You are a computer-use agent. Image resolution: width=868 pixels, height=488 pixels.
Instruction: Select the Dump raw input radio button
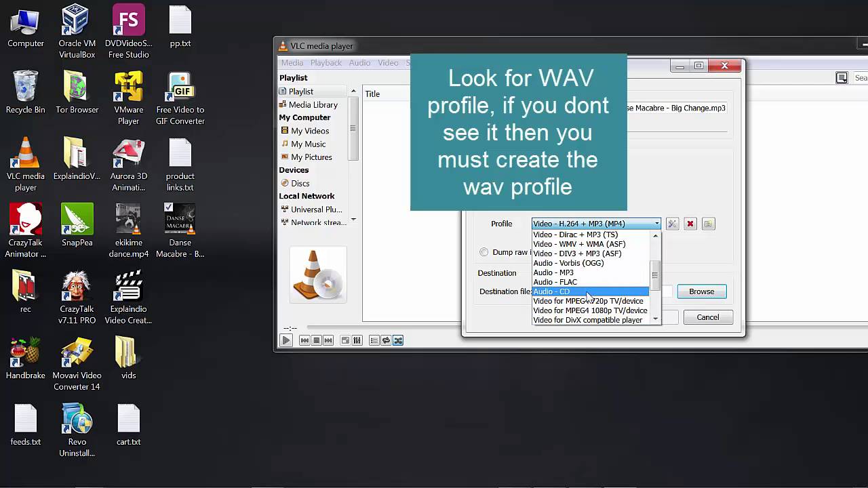coord(484,252)
